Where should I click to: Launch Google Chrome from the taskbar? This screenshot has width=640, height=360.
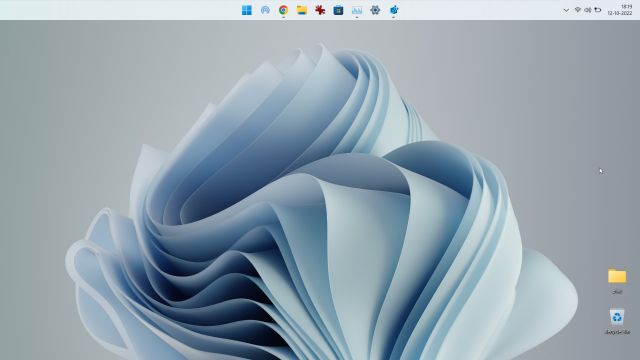(283, 10)
